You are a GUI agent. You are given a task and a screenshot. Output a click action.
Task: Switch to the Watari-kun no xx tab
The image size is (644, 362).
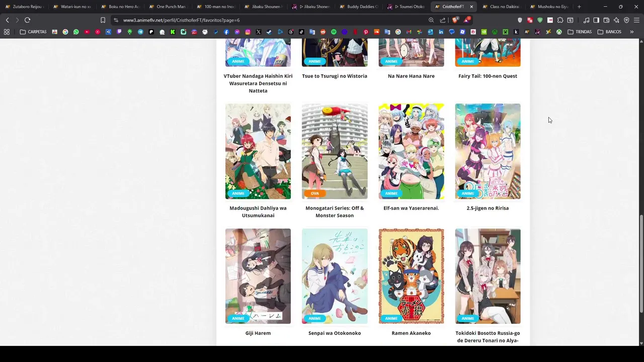pos(72,7)
